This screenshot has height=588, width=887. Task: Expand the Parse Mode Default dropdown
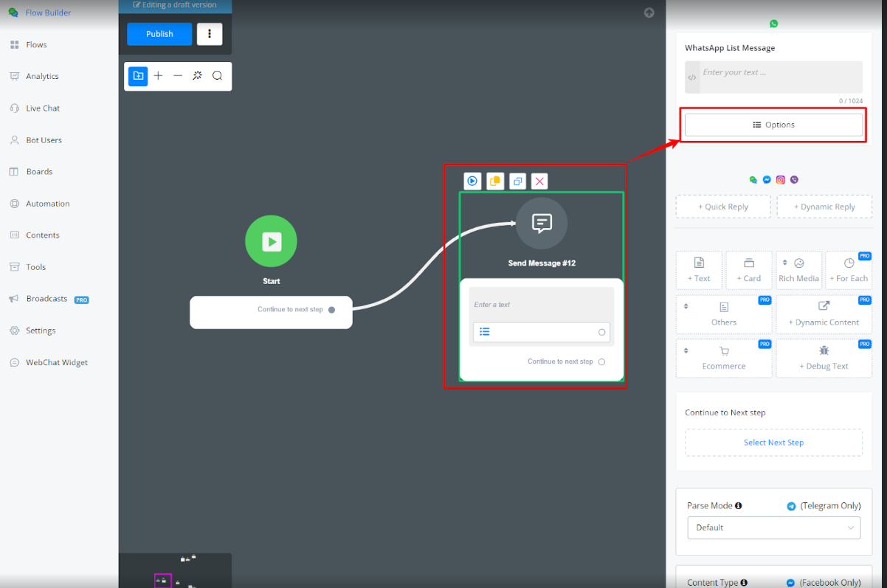773,528
